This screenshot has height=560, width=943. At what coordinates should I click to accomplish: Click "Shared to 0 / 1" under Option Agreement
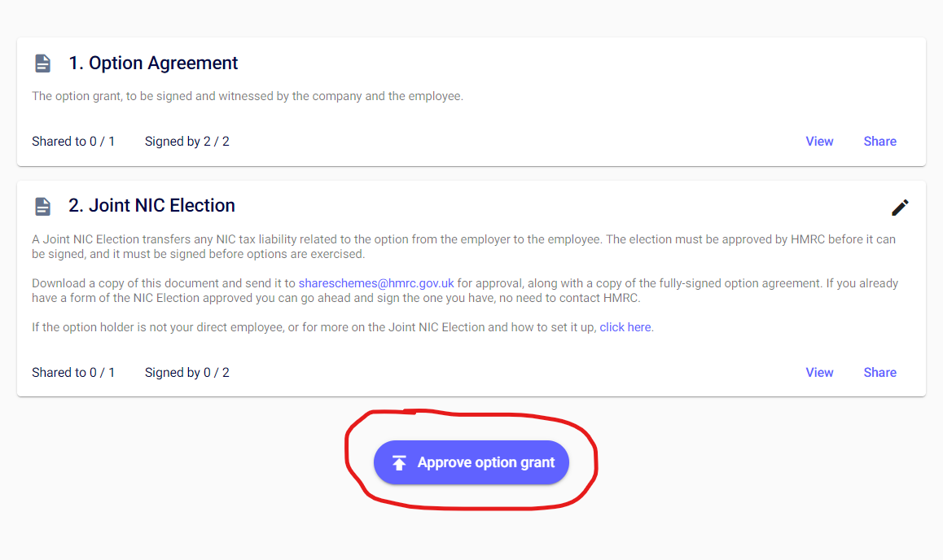[73, 142]
